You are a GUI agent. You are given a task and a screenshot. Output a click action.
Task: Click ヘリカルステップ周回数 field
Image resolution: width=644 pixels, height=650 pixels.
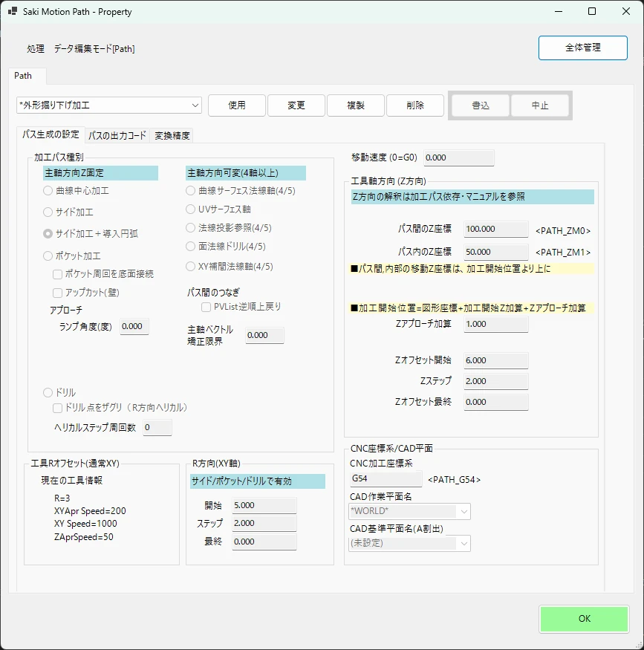tap(157, 427)
